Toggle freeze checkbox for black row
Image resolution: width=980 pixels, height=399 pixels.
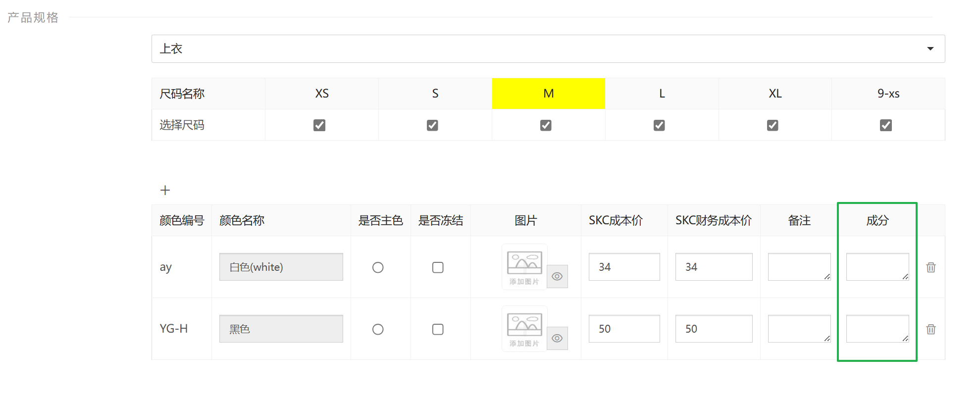pos(438,329)
